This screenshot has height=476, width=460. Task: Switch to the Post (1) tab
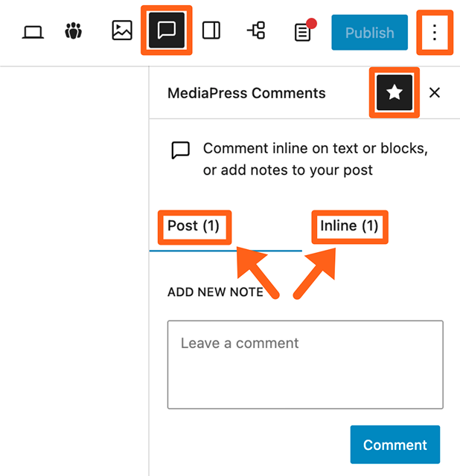point(194,226)
